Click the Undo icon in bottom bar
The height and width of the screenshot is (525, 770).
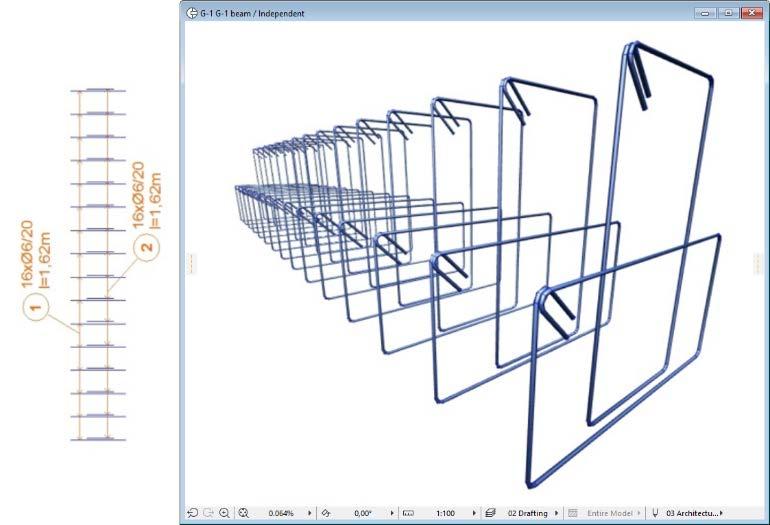pyautogui.click(x=192, y=513)
